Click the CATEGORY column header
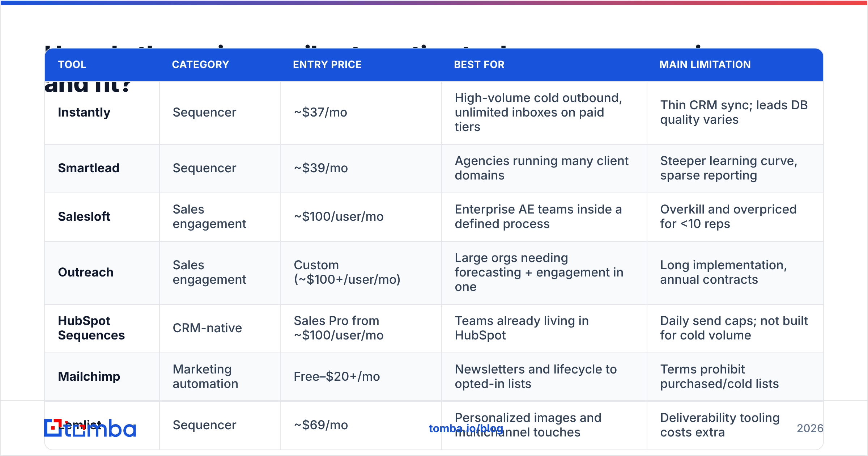868x456 pixels. (200, 64)
